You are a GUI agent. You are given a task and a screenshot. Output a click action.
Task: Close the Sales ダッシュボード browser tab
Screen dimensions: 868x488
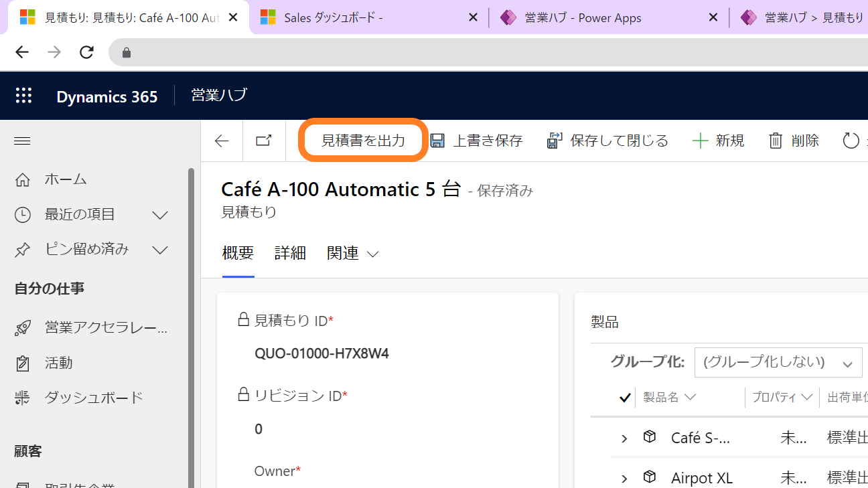tap(473, 17)
